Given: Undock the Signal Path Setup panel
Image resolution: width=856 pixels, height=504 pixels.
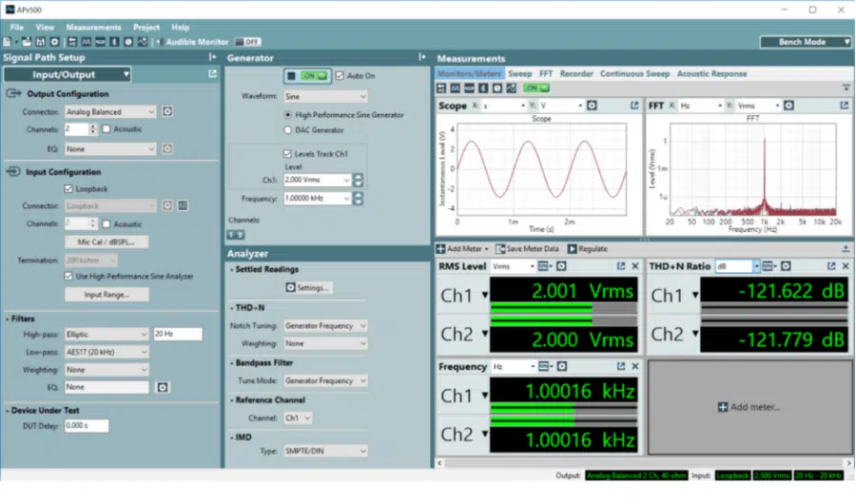Looking at the screenshot, I should click(x=212, y=74).
